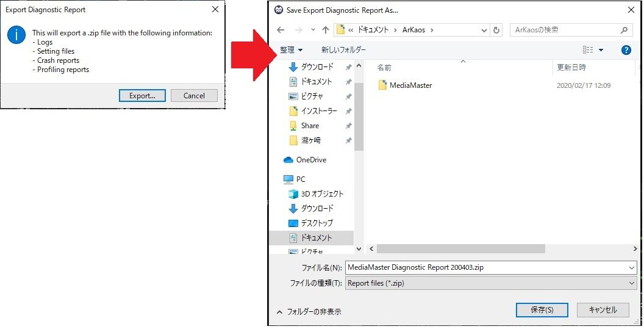Click MediaMaster folder icon
Image resolution: width=644 pixels, height=329 pixels.
tap(382, 85)
